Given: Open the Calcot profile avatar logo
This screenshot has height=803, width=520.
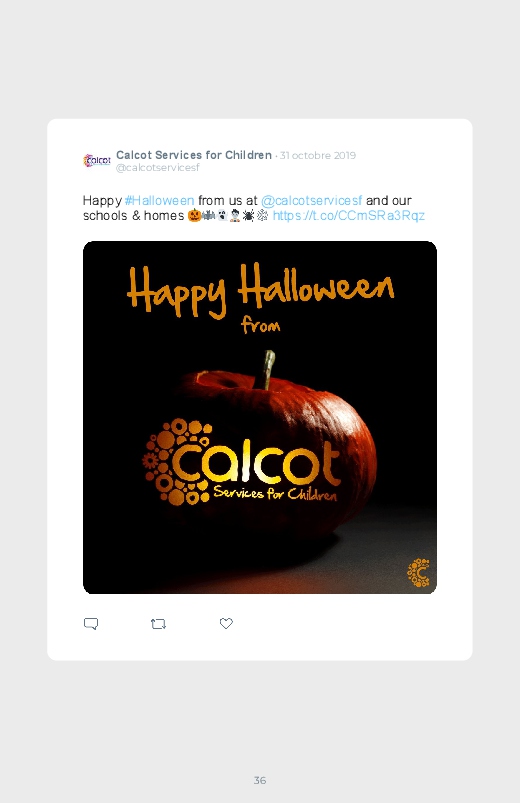Looking at the screenshot, I should (x=97, y=160).
